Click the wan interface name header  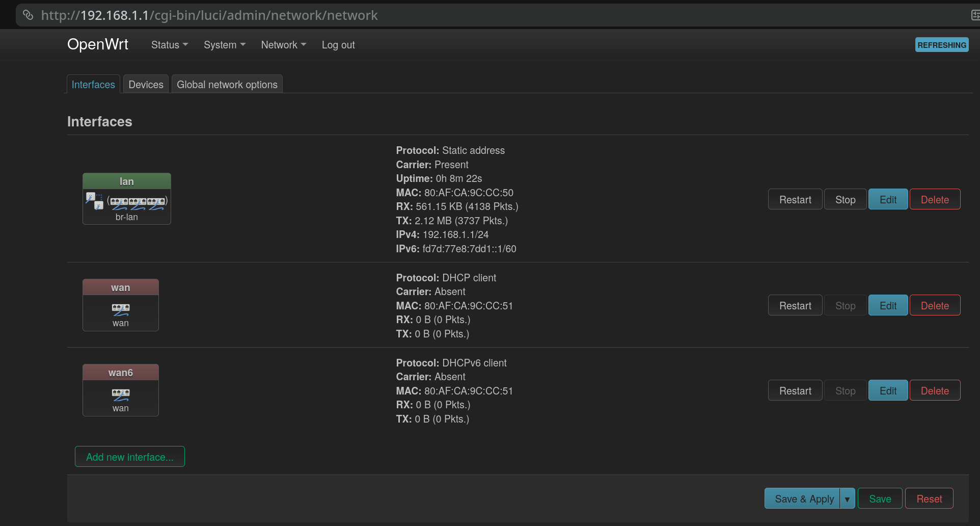point(121,287)
